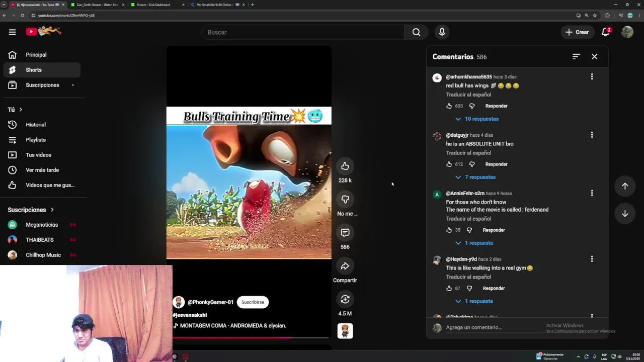Open Principal in the sidebar
Screen dimensions: 644x362
point(42,55)
